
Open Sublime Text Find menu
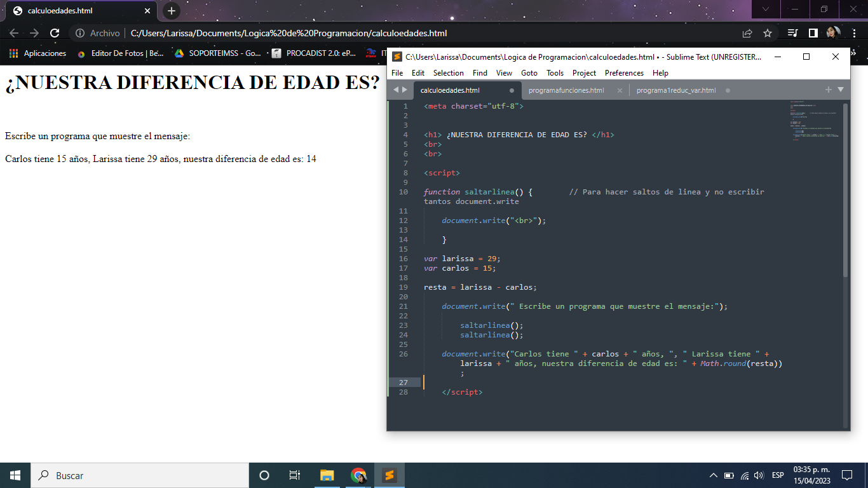coord(480,73)
